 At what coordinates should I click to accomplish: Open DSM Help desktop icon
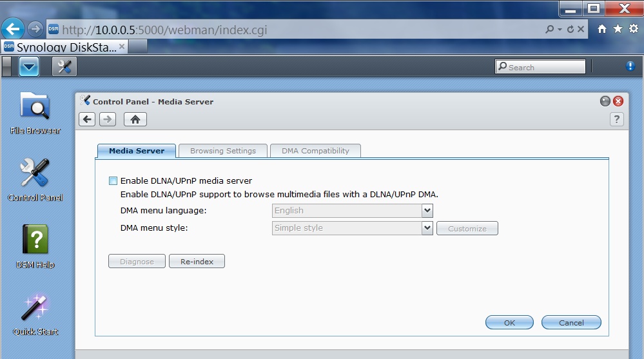point(35,246)
